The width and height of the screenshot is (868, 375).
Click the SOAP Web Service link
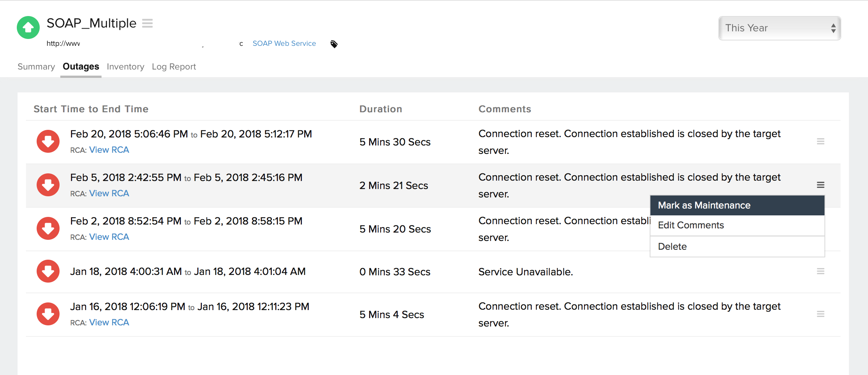point(284,44)
